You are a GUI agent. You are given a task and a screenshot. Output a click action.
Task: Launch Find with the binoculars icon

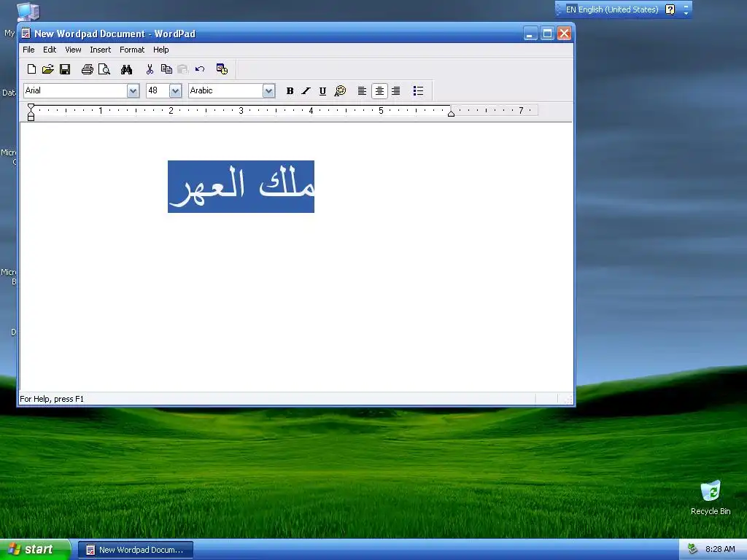click(126, 69)
